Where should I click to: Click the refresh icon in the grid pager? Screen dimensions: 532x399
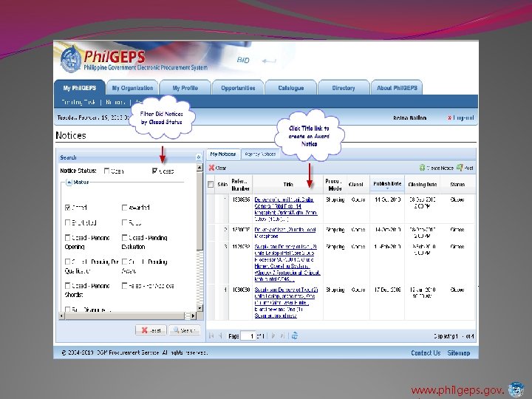pyautogui.click(x=295, y=336)
